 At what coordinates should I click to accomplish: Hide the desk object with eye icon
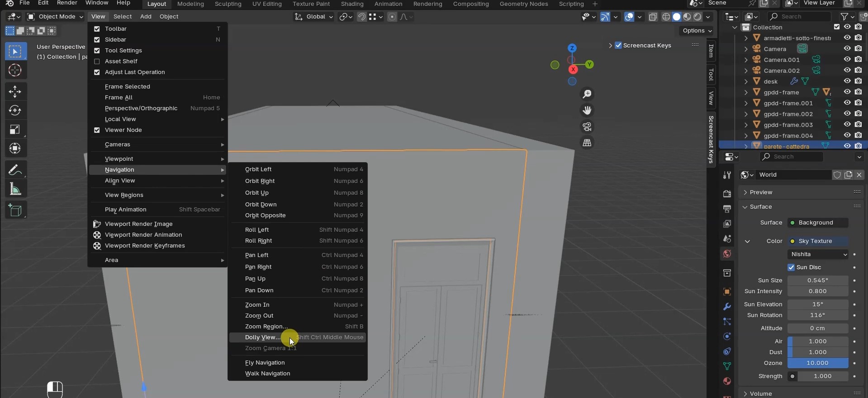847,81
